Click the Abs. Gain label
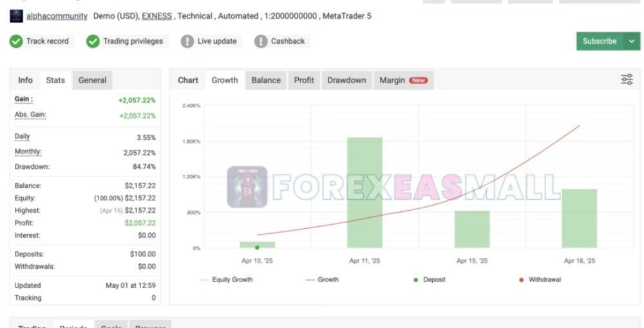This screenshot has width=644, height=328. tap(30, 115)
